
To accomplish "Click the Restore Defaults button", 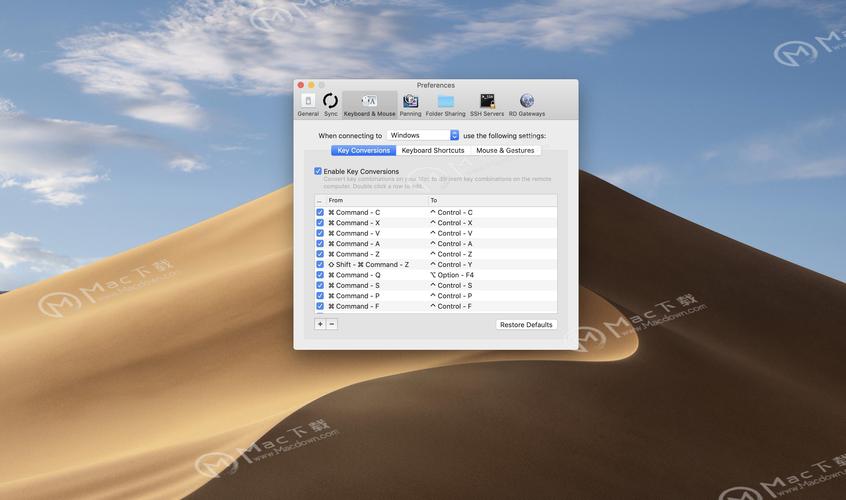I will 526,325.
